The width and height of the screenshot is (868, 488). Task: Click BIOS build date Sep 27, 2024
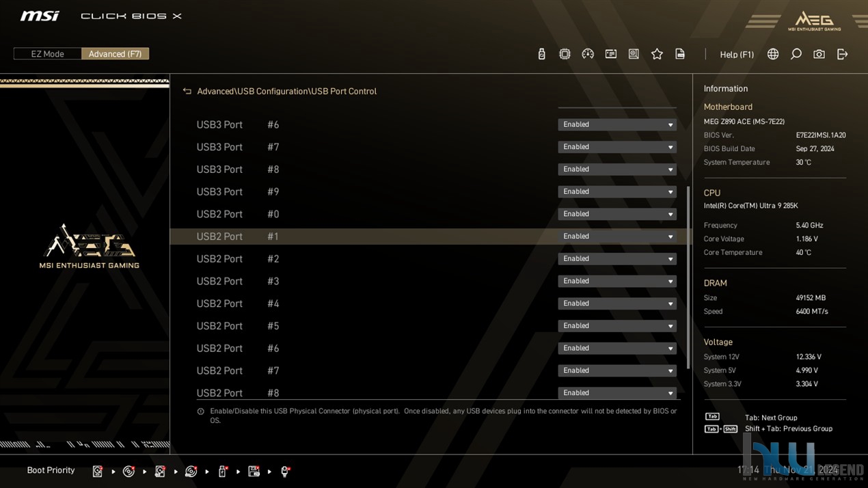(815, 149)
